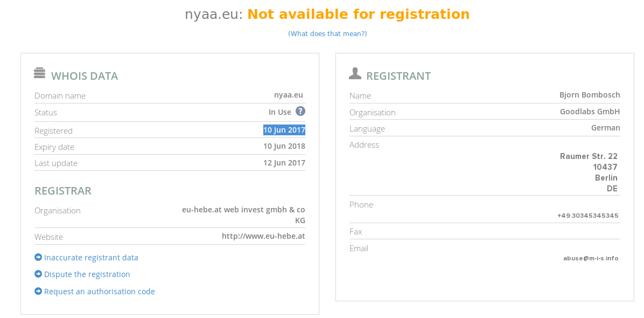The image size is (644, 318).
Task: Click the Last update 12 Jun 2017 value
Action: click(284, 163)
